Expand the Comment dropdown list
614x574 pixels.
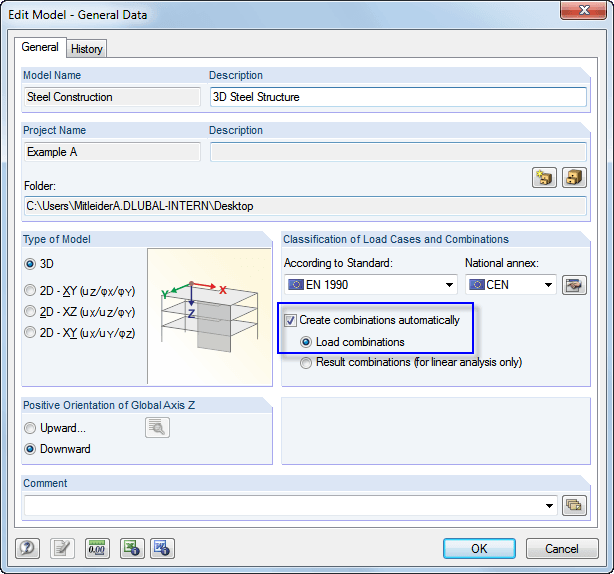(x=549, y=506)
